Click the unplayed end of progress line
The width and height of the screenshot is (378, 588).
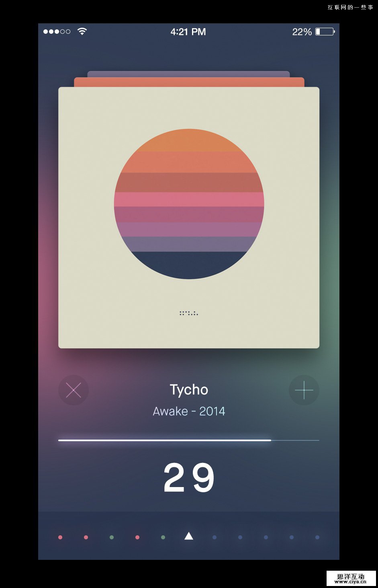pyautogui.click(x=295, y=440)
